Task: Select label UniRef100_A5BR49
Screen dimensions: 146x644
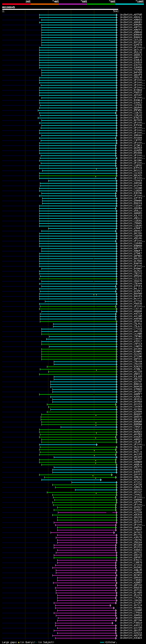Action: (131, 32)
